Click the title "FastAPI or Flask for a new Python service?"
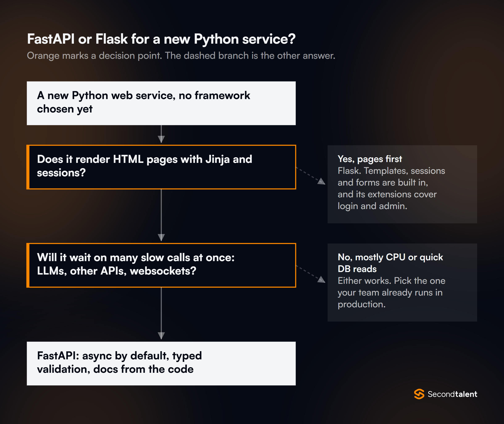504x424 pixels. click(x=161, y=39)
